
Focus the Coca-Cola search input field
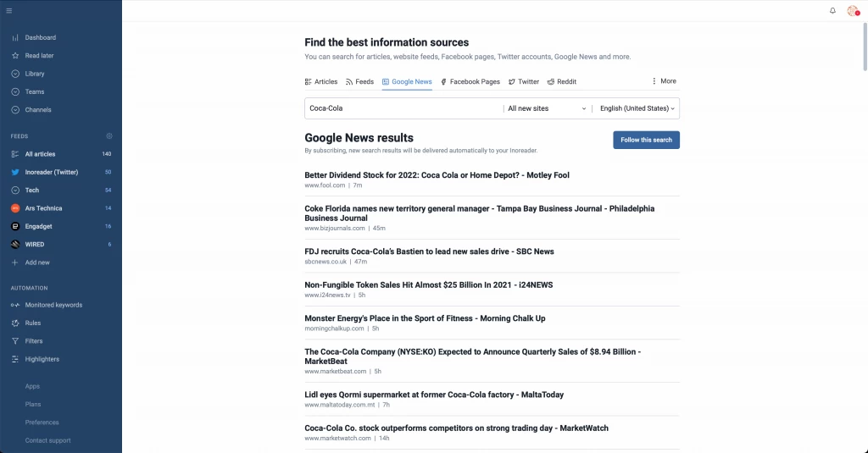pos(403,108)
